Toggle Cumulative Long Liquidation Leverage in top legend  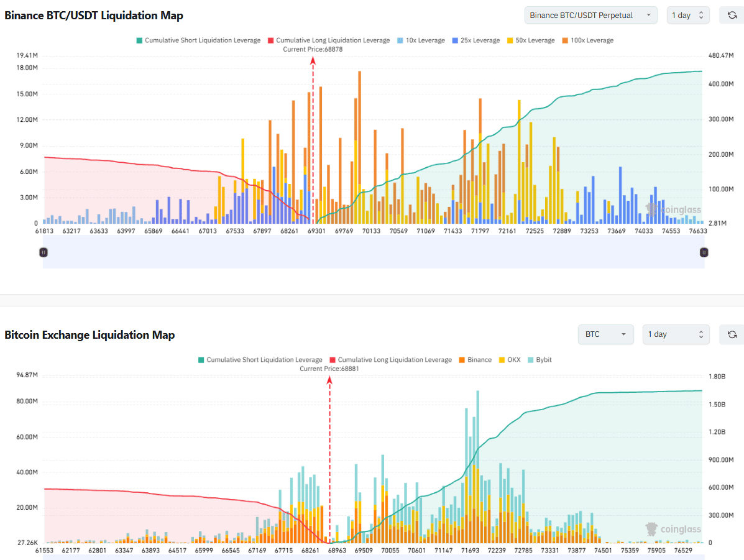[329, 40]
